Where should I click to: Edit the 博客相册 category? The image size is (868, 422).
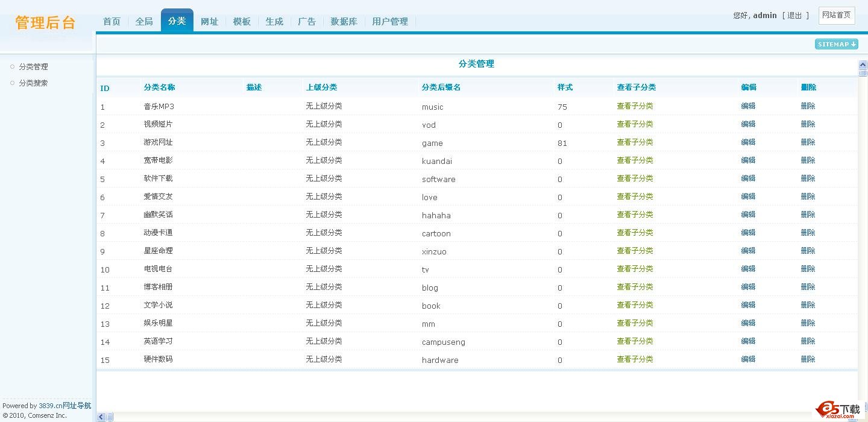click(748, 287)
